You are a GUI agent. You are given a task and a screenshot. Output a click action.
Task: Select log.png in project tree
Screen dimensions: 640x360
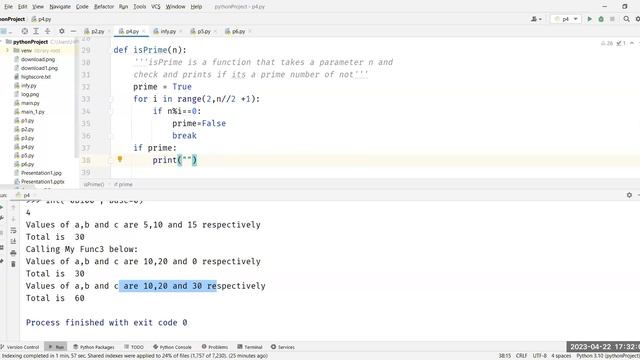[30, 94]
